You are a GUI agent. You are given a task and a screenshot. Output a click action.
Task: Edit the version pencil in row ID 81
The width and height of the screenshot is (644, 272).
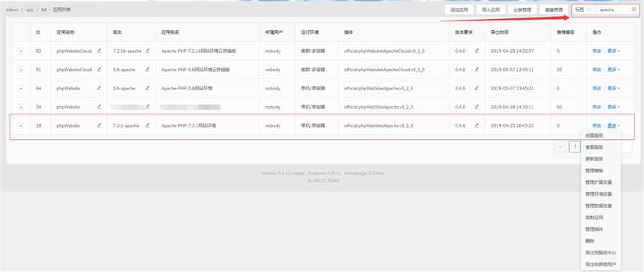[147, 70]
